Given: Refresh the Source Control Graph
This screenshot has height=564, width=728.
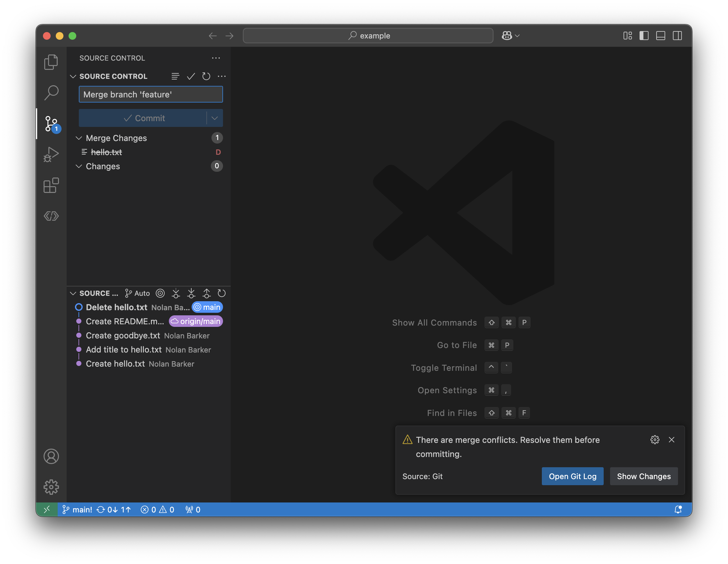Looking at the screenshot, I should click(222, 293).
